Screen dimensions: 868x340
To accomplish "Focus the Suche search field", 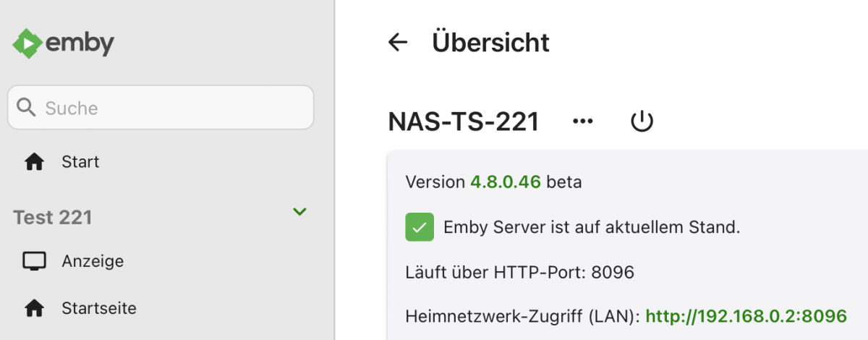I will click(x=174, y=108).
